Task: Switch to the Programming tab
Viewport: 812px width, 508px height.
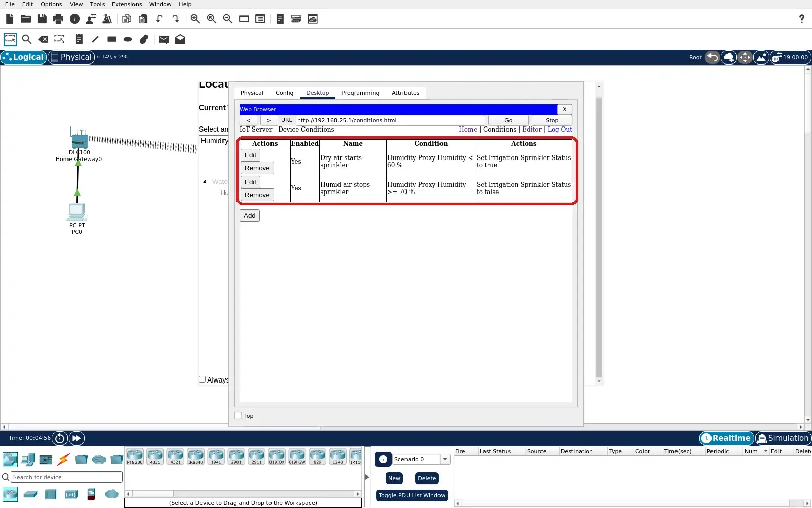Action: (x=360, y=93)
